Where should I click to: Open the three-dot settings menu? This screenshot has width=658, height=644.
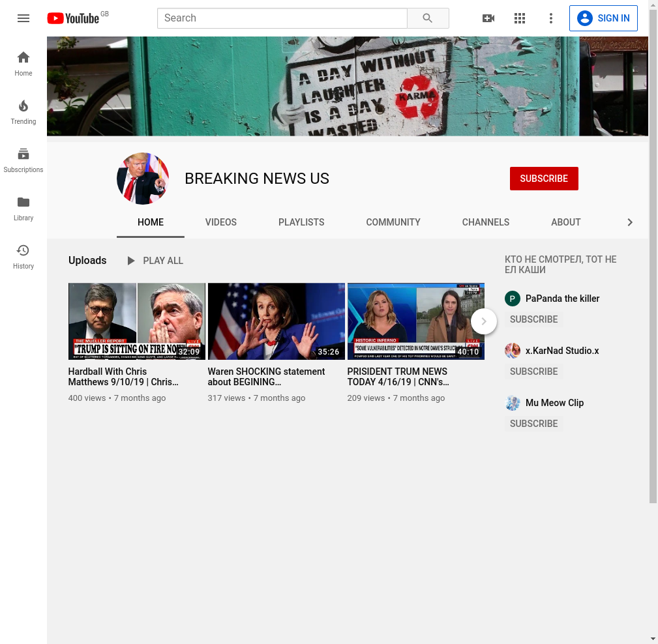(x=550, y=18)
